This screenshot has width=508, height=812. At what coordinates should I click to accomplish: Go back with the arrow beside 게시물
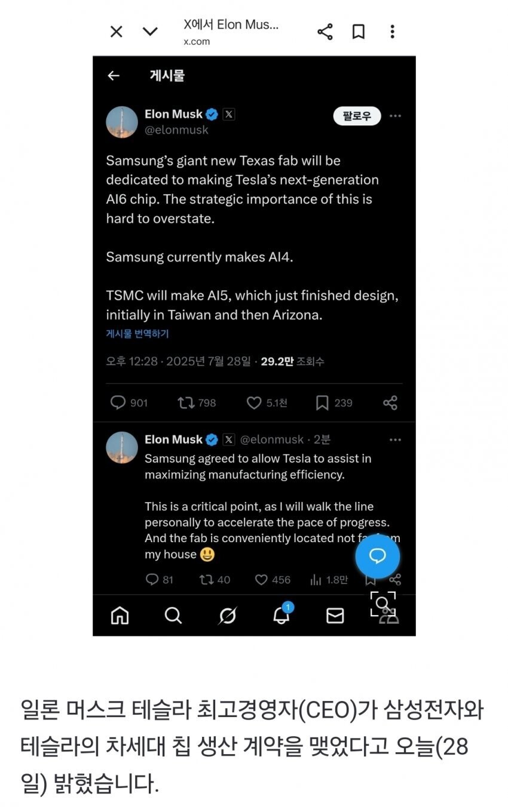[x=114, y=76]
